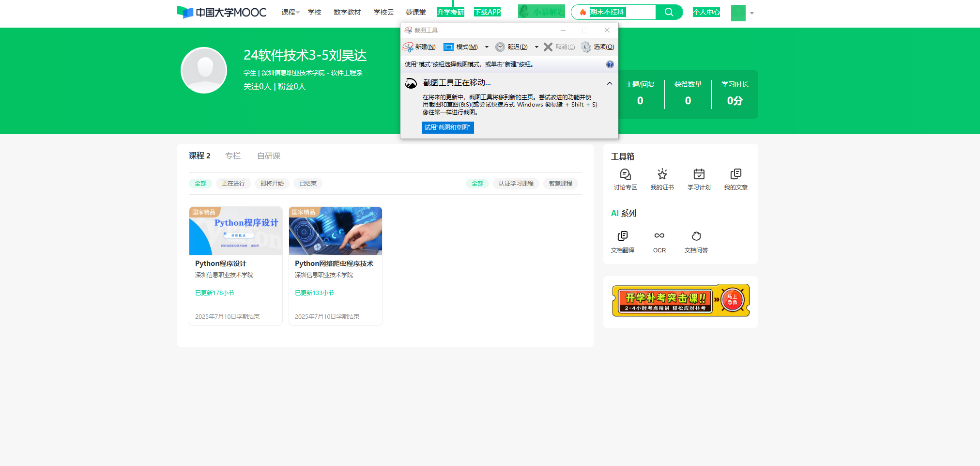Click 已更新133小节 text
The image size is (980, 466).
point(315,293)
